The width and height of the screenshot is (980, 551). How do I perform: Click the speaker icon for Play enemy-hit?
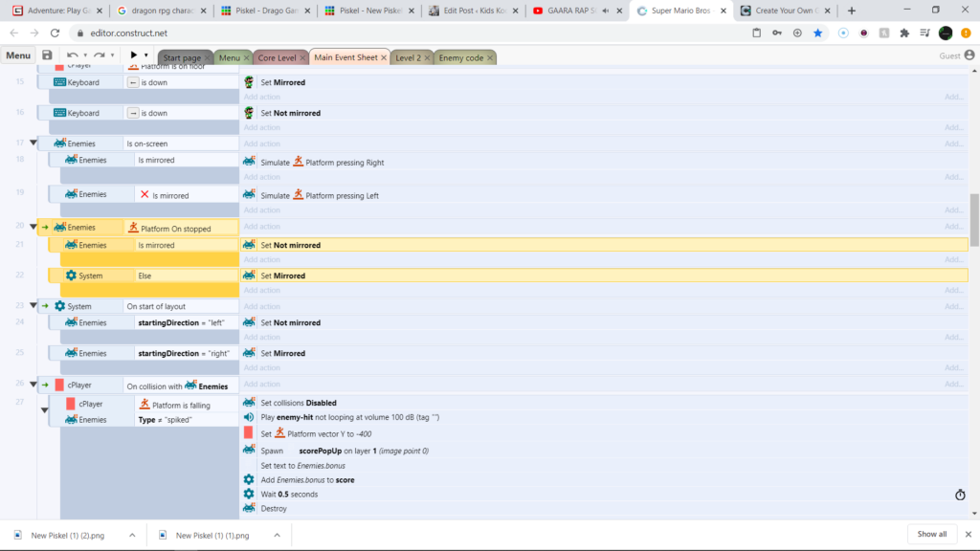tap(249, 417)
